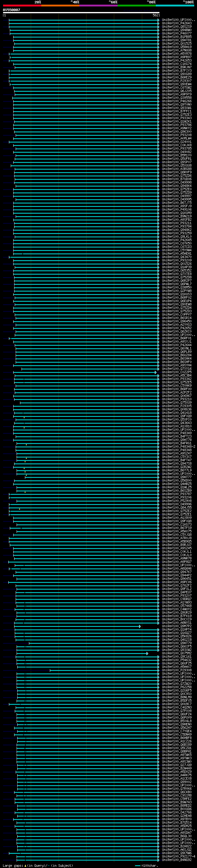Click label UniRef100_B9RJN7
This screenshot has width=197, height=868.
click(x=176, y=67)
